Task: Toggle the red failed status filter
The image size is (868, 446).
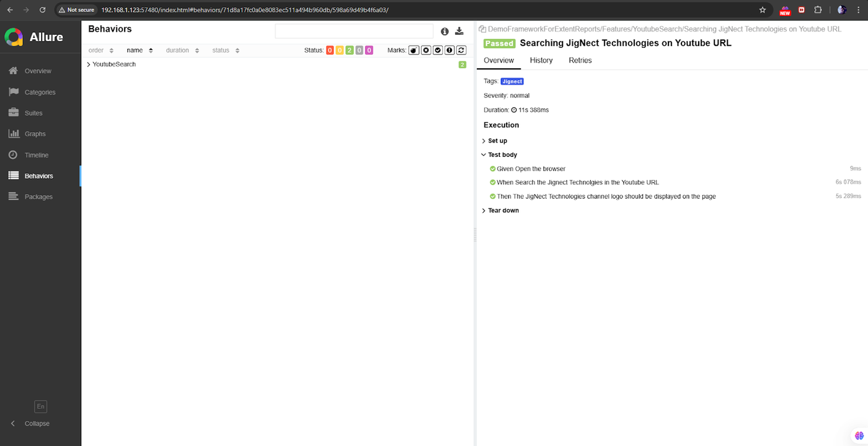Action: 330,50
